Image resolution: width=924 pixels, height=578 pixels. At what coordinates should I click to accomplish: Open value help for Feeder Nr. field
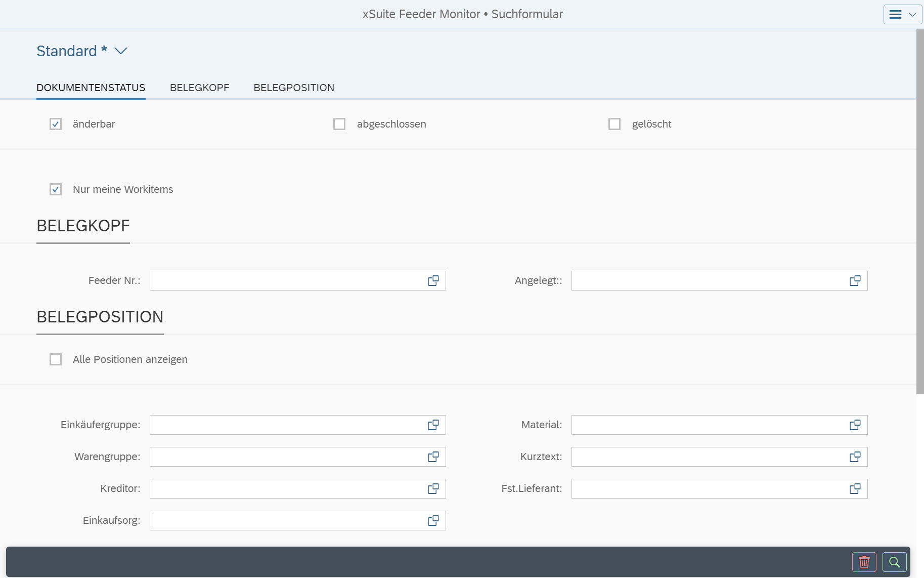point(433,280)
